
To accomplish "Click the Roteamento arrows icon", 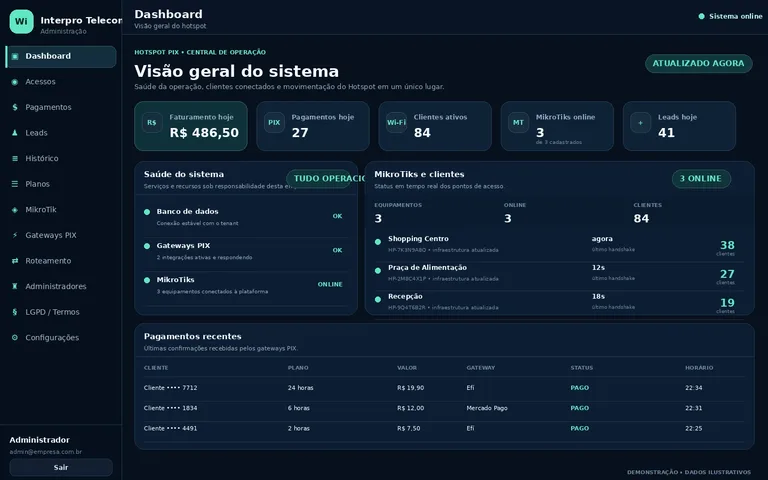I will 15,261.
